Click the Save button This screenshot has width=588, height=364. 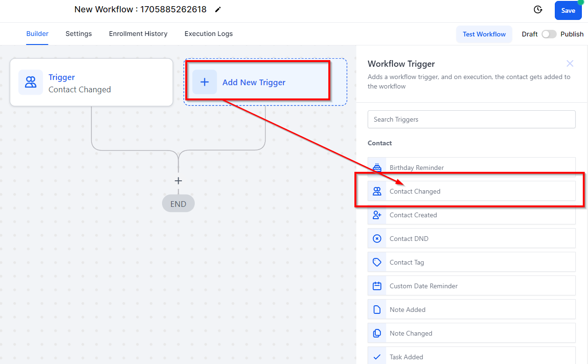pyautogui.click(x=568, y=10)
